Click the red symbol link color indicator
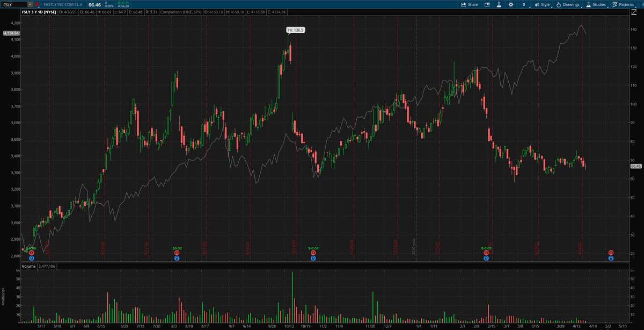This screenshot has width=644, height=330. point(37,4)
